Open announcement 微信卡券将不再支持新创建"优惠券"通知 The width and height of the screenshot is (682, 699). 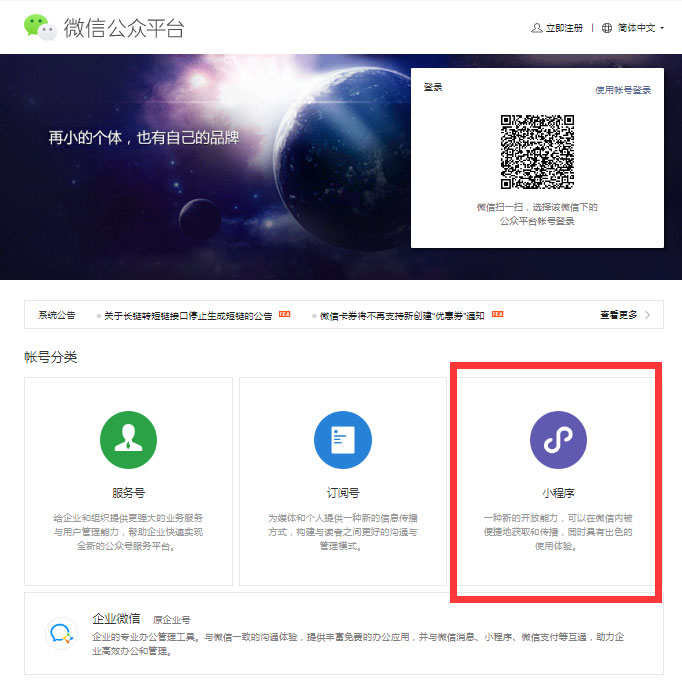click(x=402, y=316)
